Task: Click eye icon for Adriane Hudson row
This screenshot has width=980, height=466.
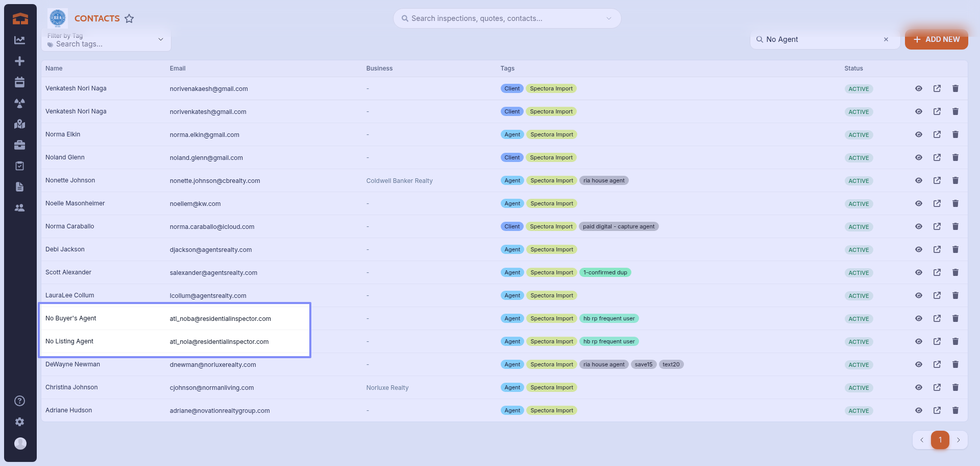Action: pos(918,410)
